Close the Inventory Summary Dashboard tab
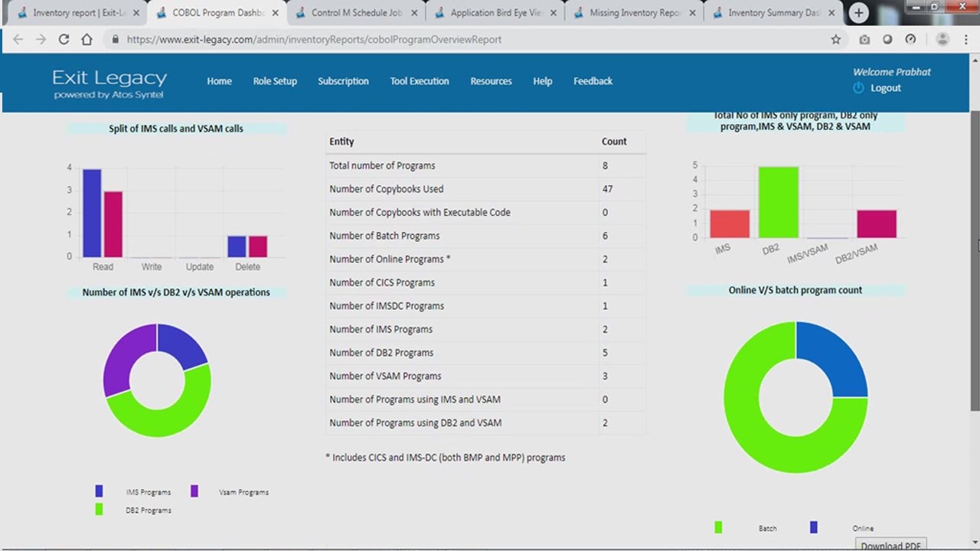Viewport: 980px width, 551px height. (831, 13)
